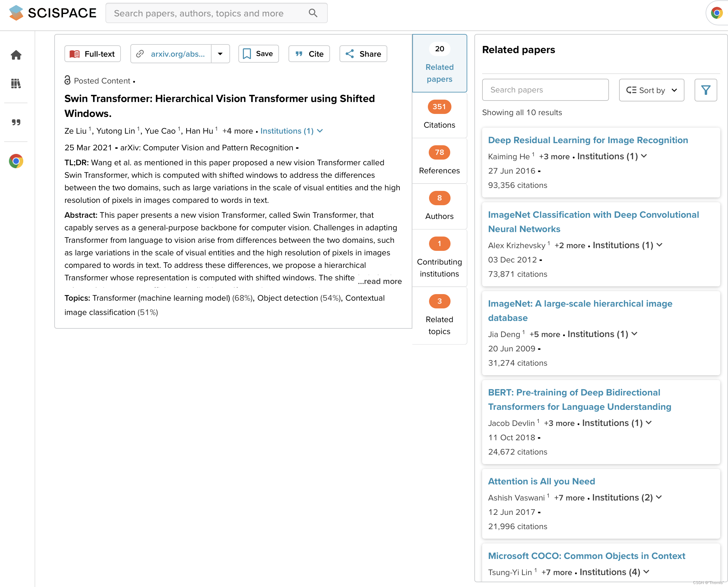Expand Institutions for Jacob Devlin paper
The image size is (728, 587).
point(617,423)
